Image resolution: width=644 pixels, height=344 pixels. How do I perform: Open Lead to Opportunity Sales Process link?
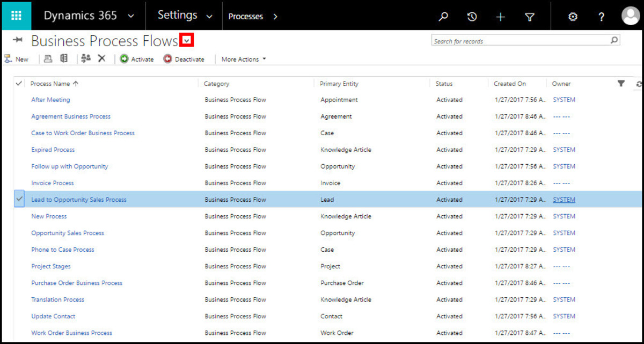click(79, 200)
